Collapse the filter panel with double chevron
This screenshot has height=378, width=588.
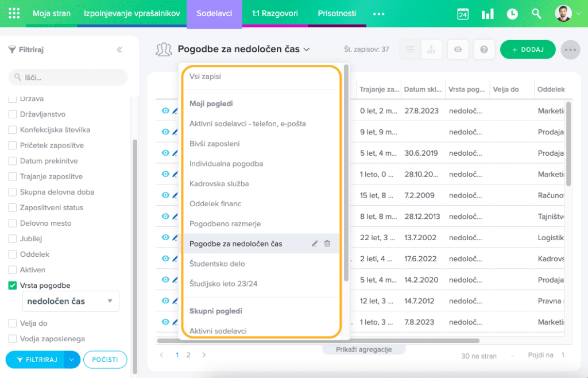119,50
